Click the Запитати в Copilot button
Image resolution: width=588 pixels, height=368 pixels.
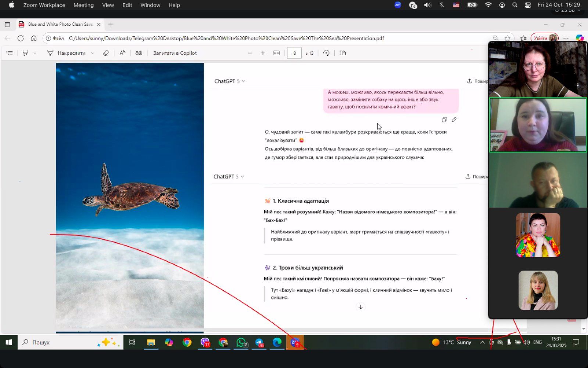point(175,53)
